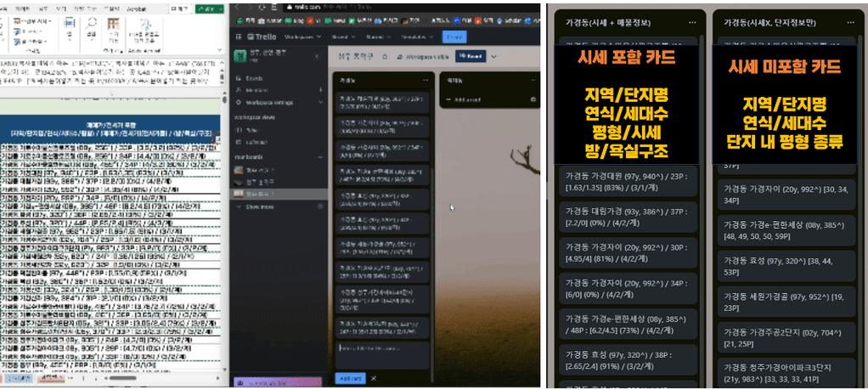This screenshot has height=390, width=868.
Task: Click the create-from-template icon in the 복대동 list
Action: [533, 99]
